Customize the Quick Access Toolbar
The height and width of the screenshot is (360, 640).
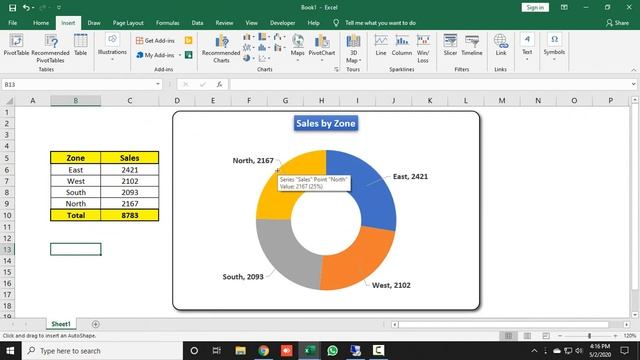(59, 7)
